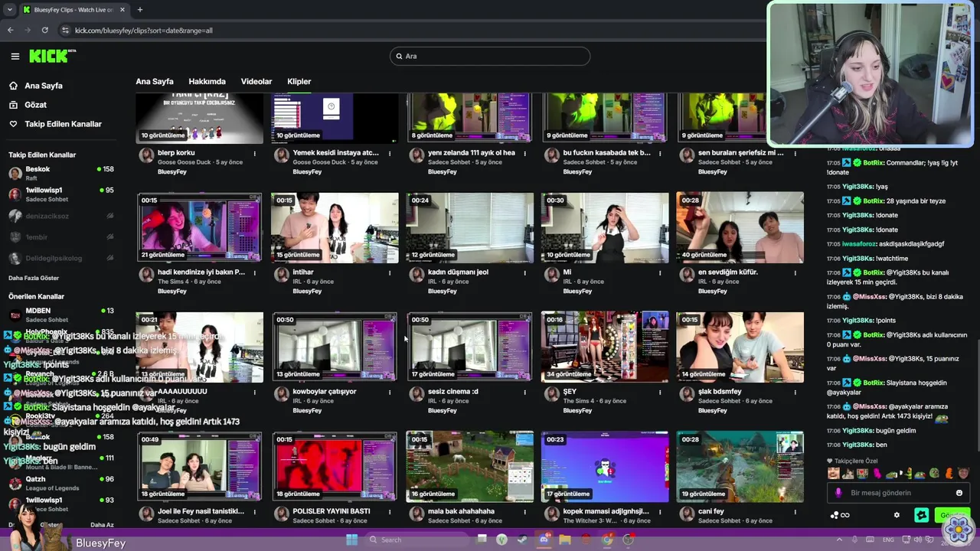This screenshot has width=980, height=551.
Task: Pick the cat emote in chat
Action: 848,473
